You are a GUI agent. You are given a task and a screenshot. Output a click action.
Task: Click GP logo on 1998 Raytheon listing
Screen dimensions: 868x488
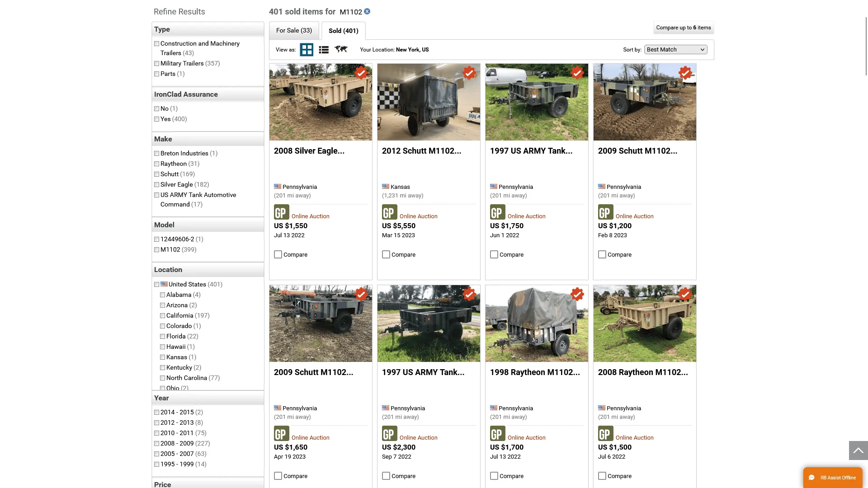coord(497,433)
